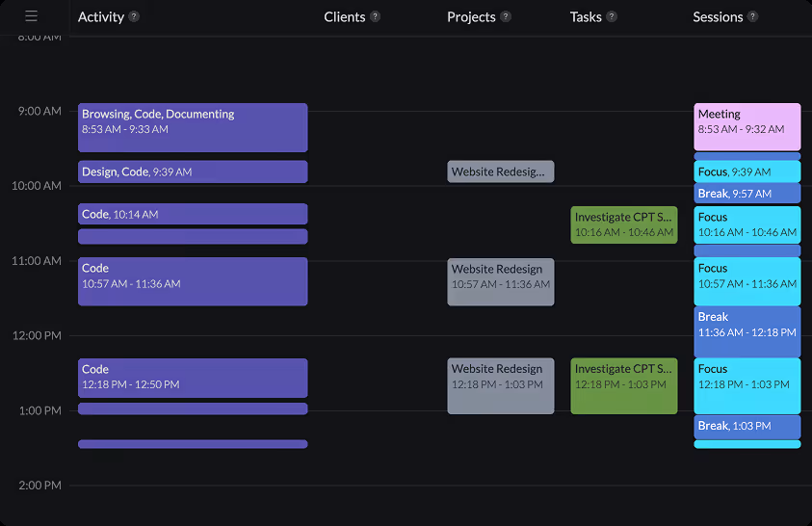812x526 pixels.
Task: Open the hamburger menu icon
Action: (31, 16)
